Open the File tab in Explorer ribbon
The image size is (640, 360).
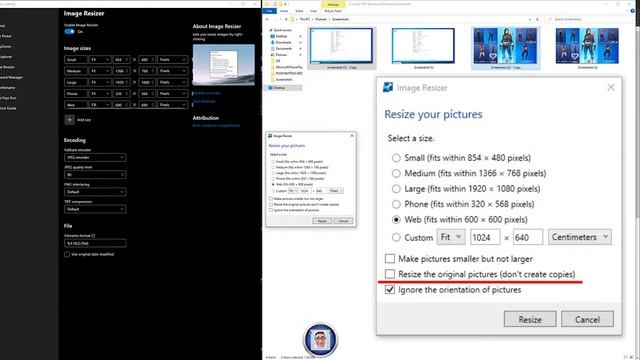coord(269,11)
